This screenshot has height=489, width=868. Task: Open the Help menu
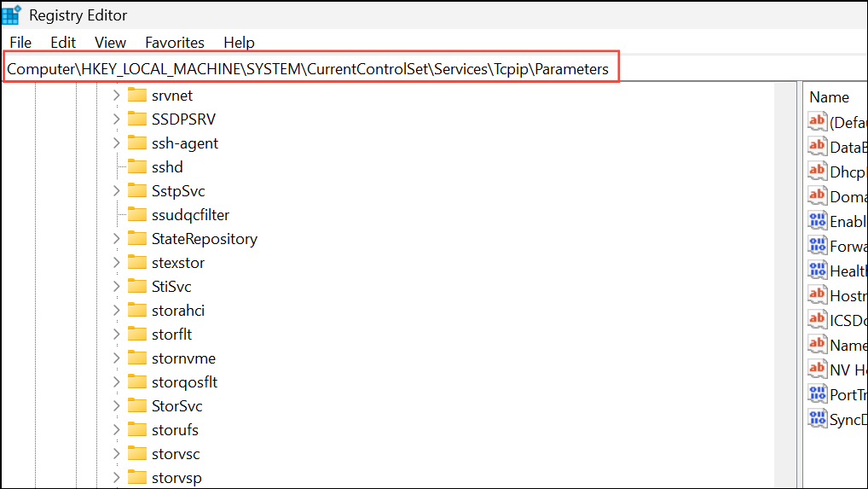point(239,43)
